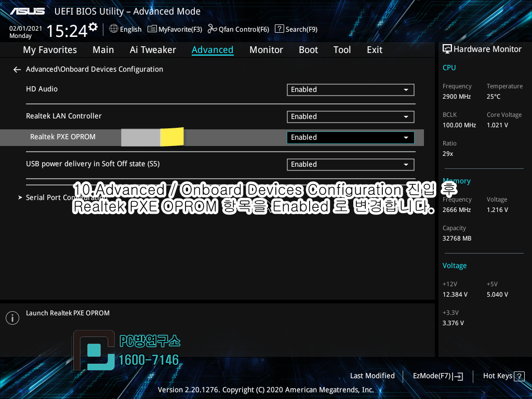Image resolution: width=532 pixels, height=399 pixels.
Task: Click the 12.384 V value
Action: pyautogui.click(x=455, y=295)
